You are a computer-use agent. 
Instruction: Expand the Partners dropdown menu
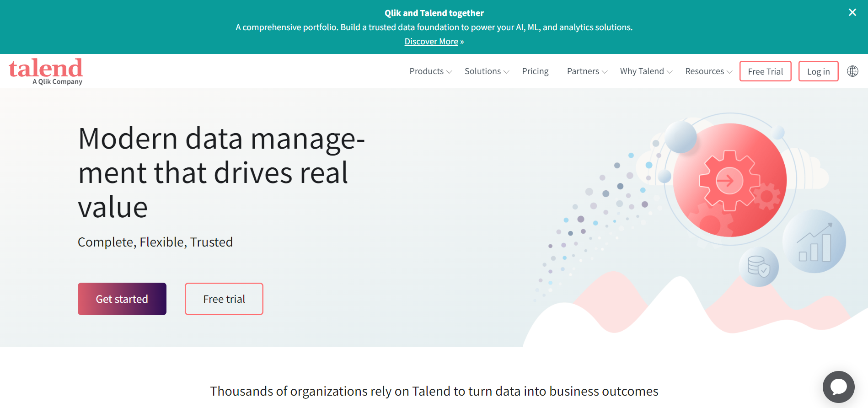click(587, 71)
